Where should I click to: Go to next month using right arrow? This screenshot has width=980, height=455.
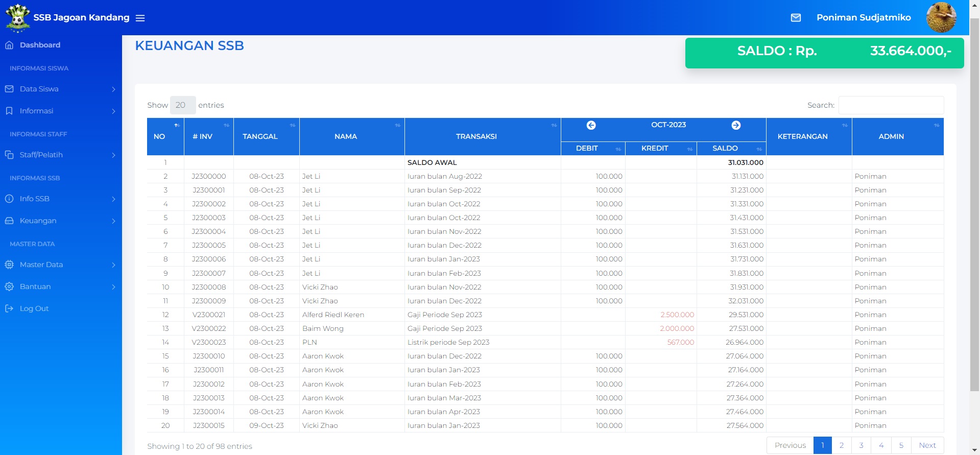point(735,125)
